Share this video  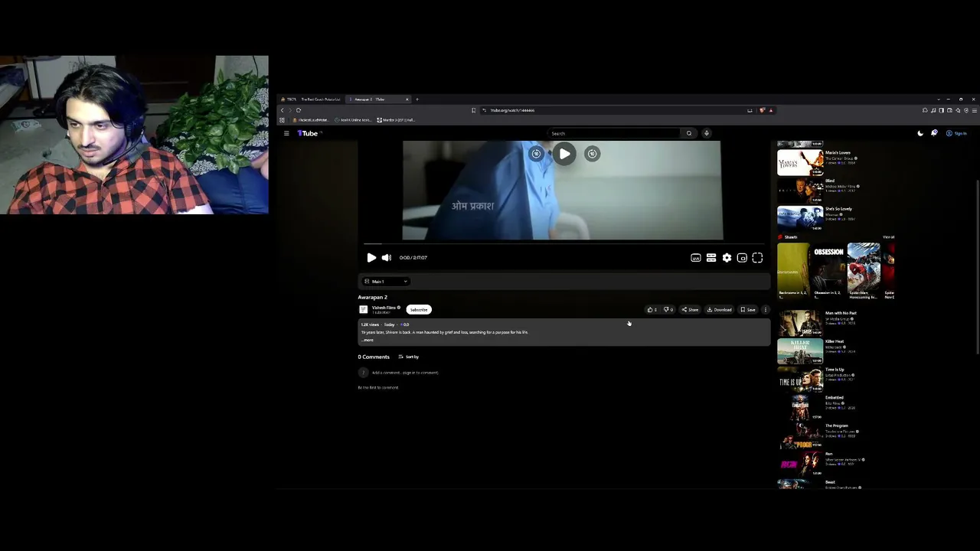click(691, 310)
